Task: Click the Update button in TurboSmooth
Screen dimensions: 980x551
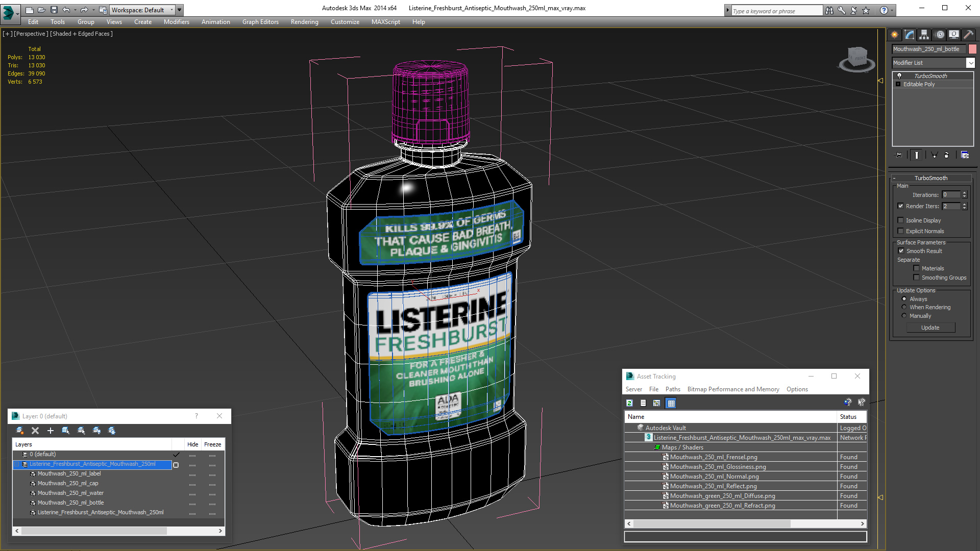Action: click(930, 328)
